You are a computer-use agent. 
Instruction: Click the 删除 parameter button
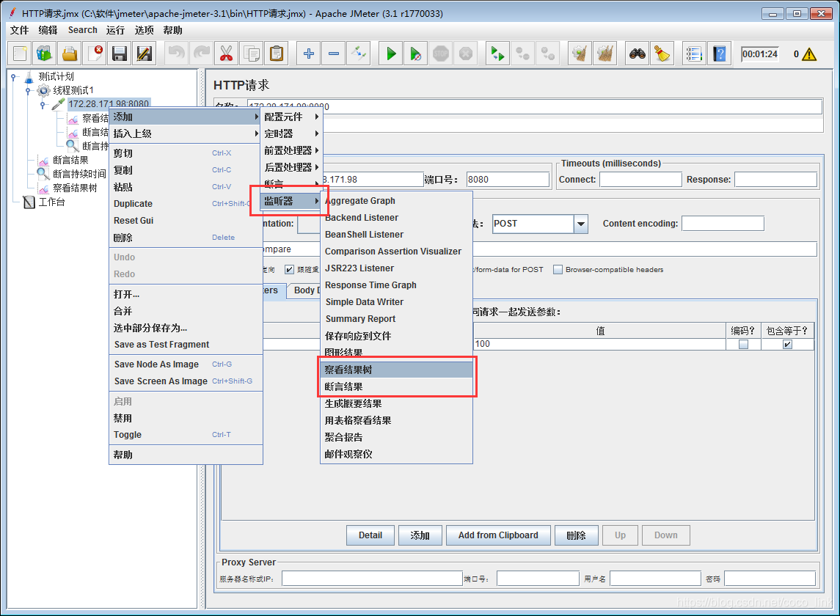tap(577, 535)
